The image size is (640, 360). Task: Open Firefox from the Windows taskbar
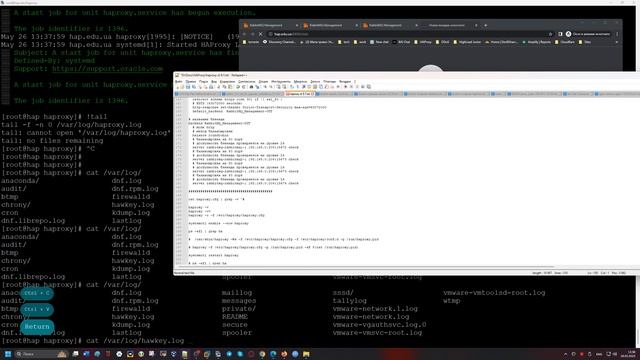284,354
